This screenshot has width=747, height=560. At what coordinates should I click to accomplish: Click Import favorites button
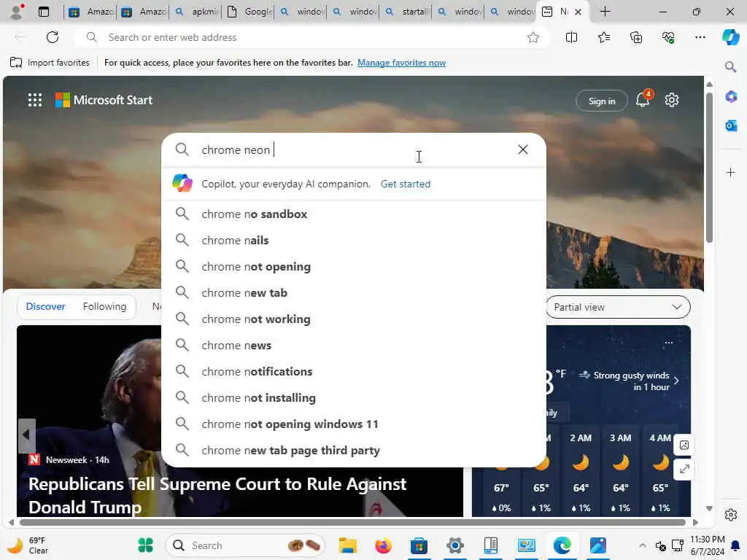click(50, 63)
